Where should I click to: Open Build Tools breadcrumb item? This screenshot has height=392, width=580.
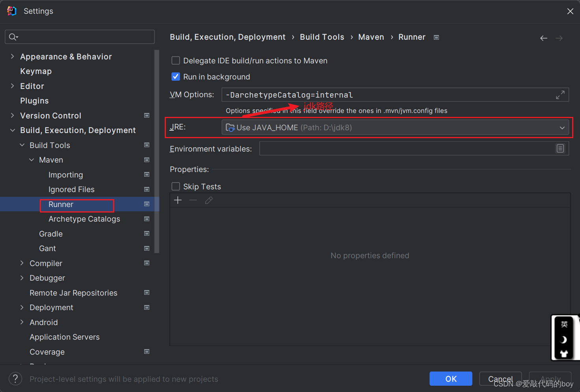pos(322,37)
